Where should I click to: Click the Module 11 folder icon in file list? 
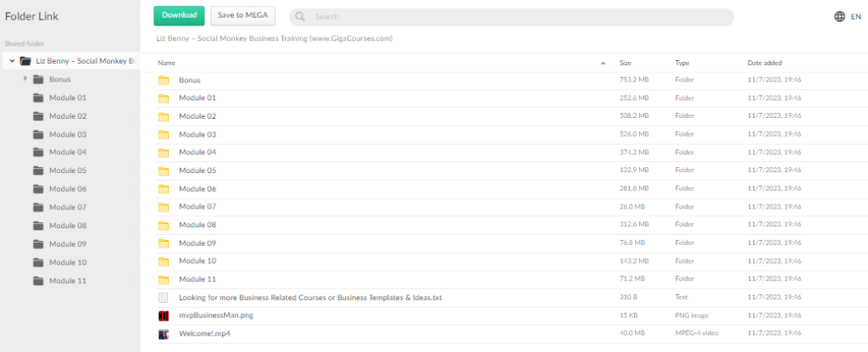pyautogui.click(x=164, y=279)
